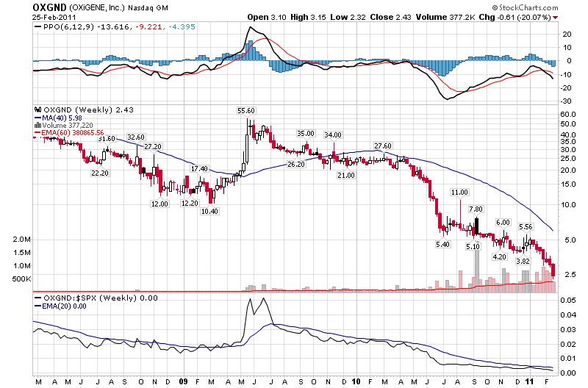Viewport: 588px width, 388px height.
Task: Click the "Chg -0.61 (-20.07%)" value
Action: pyautogui.click(x=515, y=17)
